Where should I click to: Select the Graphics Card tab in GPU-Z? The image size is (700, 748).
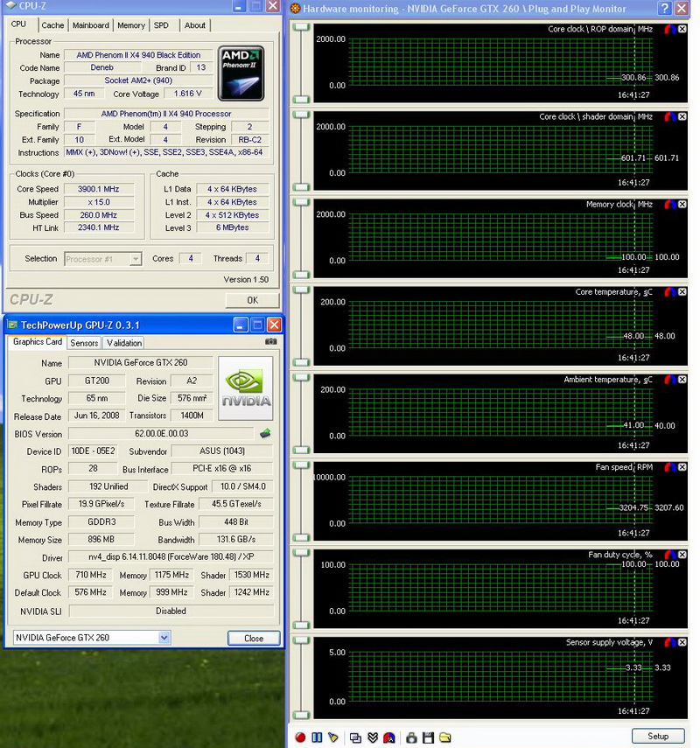[38, 342]
